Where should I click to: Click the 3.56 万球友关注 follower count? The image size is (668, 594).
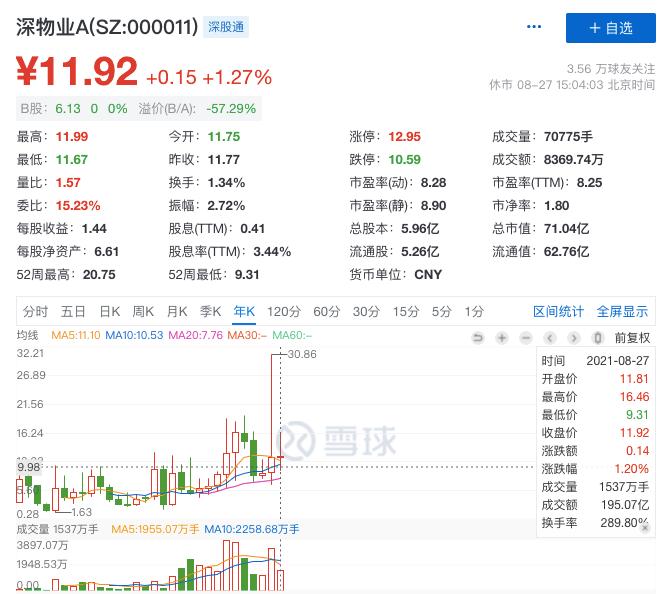coord(610,69)
